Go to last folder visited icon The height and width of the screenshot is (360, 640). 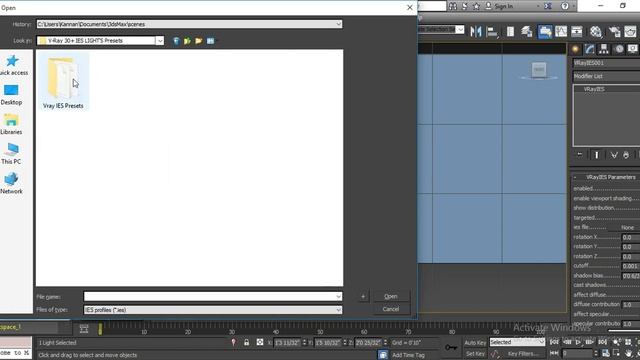176,41
